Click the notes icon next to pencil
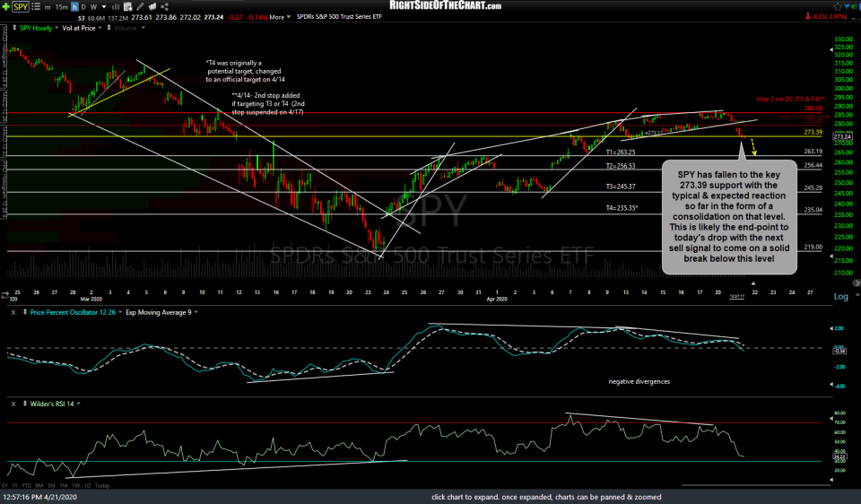Image resolution: width=861 pixels, height=504 pixels. [152, 6]
